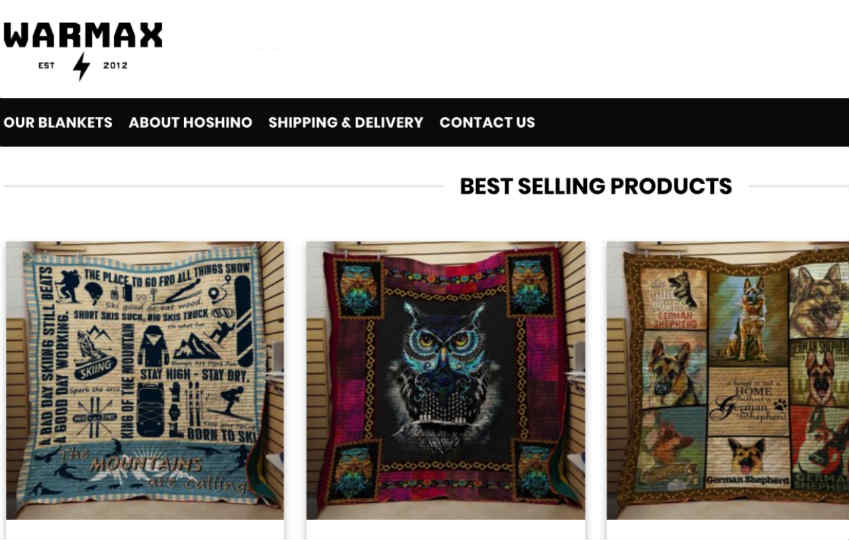Viewport: 849px width, 540px height.
Task: Click the 2012 year in the logo
Action: click(x=115, y=66)
